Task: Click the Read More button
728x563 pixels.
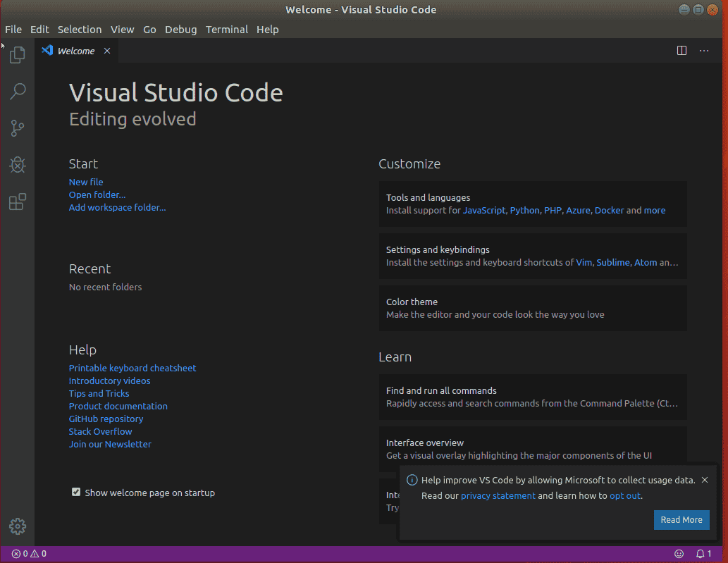Action: [x=681, y=520]
